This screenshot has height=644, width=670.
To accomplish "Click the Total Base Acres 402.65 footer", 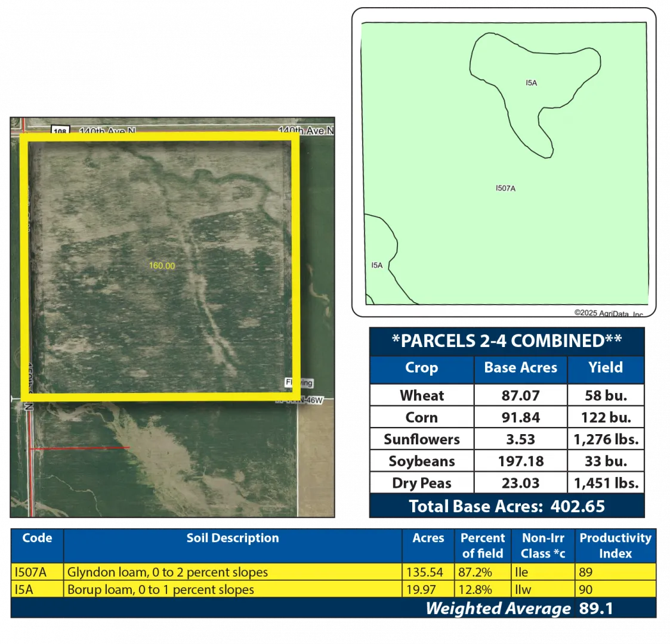I will click(507, 506).
